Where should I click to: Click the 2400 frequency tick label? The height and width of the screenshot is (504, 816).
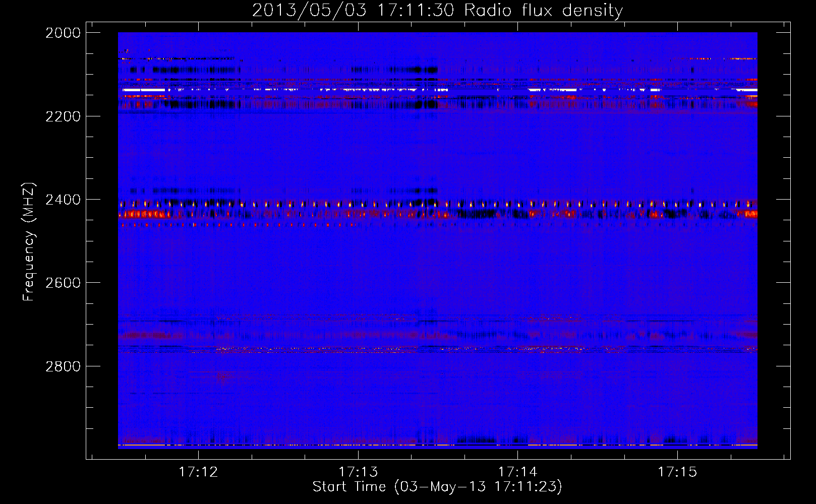point(63,200)
